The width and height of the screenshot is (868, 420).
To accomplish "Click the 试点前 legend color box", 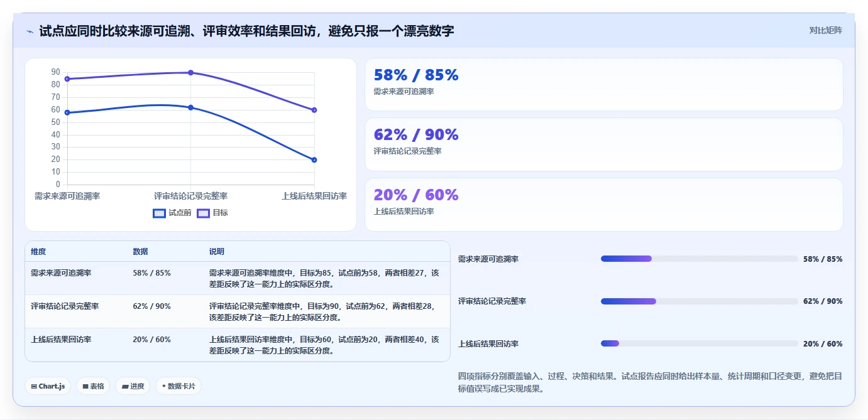I will coord(160,213).
